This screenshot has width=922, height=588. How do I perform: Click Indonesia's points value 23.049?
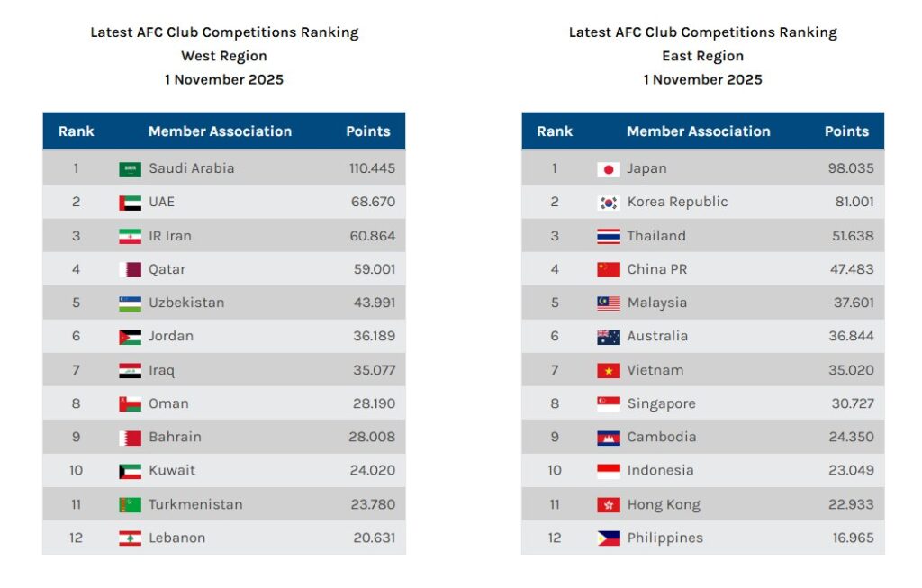[852, 470]
